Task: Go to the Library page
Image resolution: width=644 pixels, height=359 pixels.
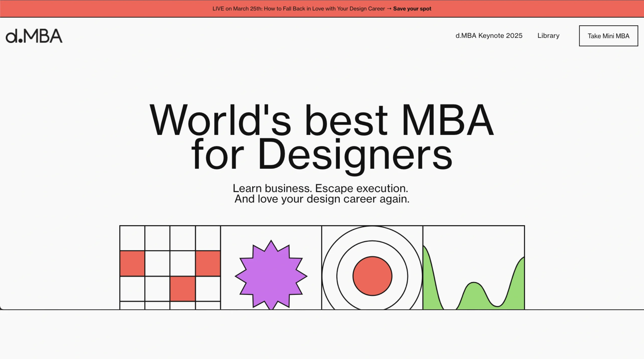Action: [548, 36]
